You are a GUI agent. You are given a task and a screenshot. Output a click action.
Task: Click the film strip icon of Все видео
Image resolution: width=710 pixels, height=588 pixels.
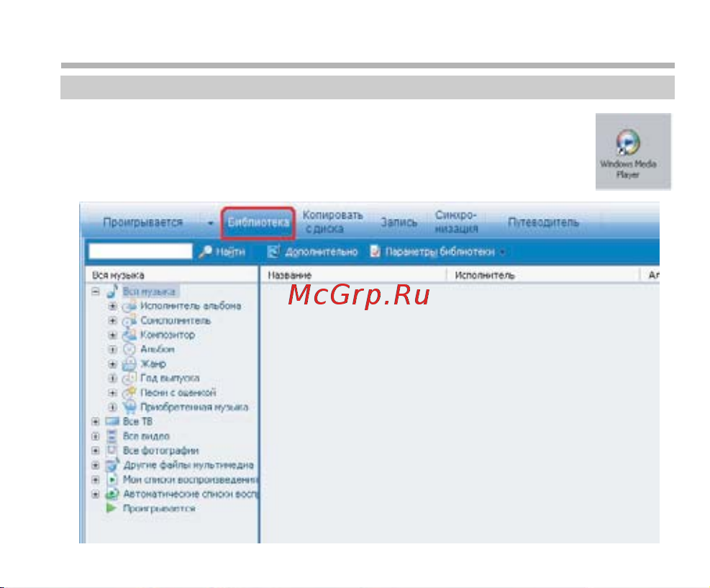point(111,436)
